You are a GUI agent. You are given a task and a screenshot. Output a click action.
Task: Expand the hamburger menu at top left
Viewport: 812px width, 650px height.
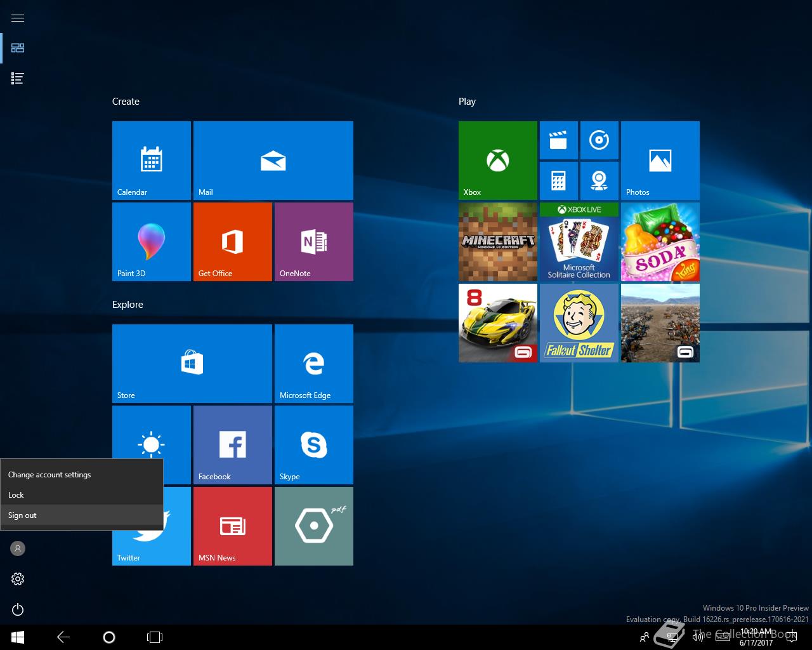point(18,18)
